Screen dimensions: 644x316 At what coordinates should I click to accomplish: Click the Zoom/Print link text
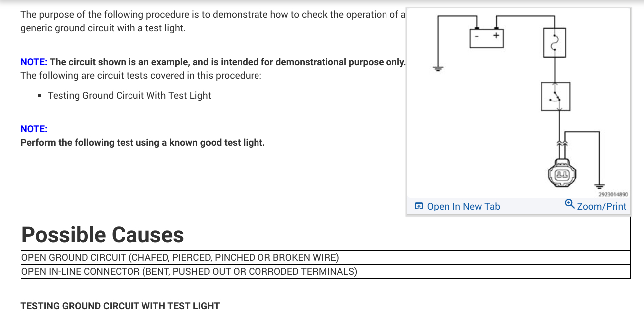coord(601,206)
